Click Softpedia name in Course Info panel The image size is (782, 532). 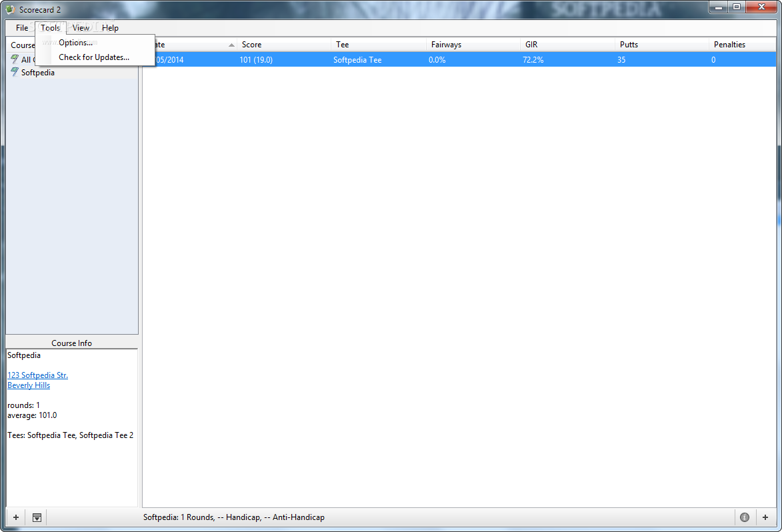pyautogui.click(x=24, y=355)
